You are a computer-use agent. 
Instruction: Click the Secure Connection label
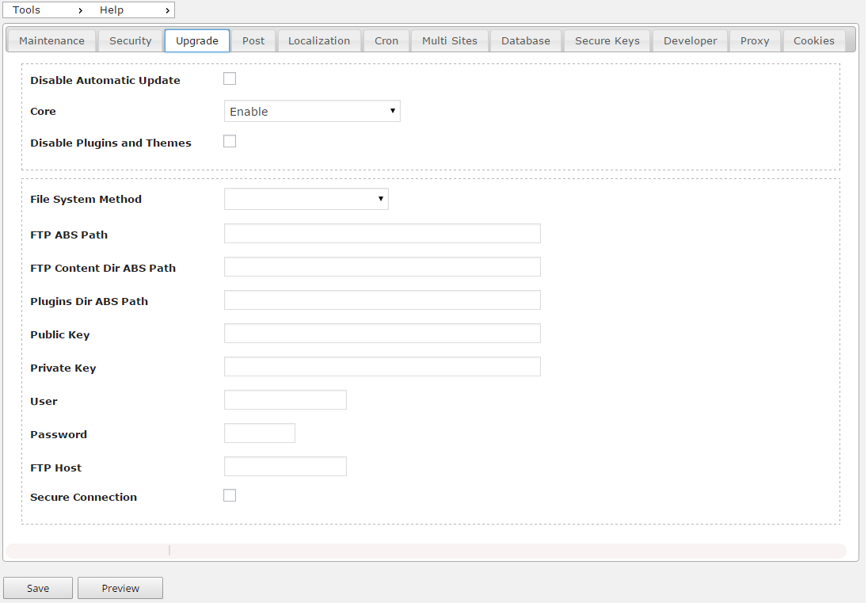84,498
